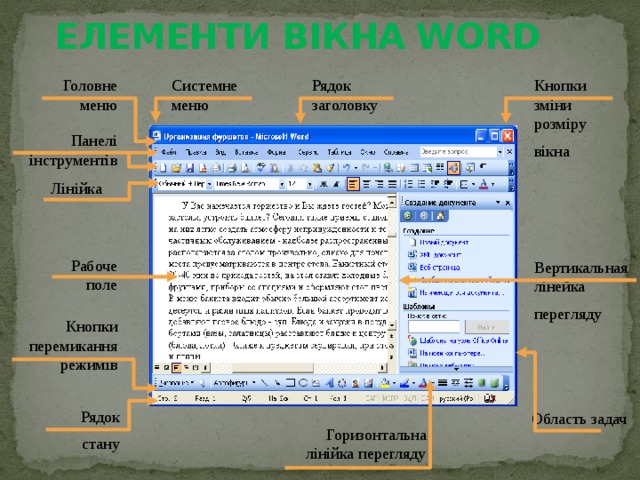Switch to Normal view button at bottom left
The image size is (640, 480).
coord(157,367)
